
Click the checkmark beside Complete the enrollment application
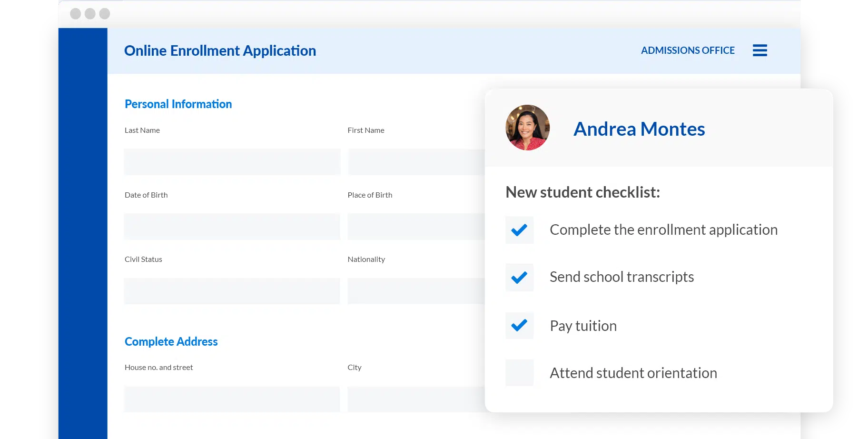[x=519, y=230]
